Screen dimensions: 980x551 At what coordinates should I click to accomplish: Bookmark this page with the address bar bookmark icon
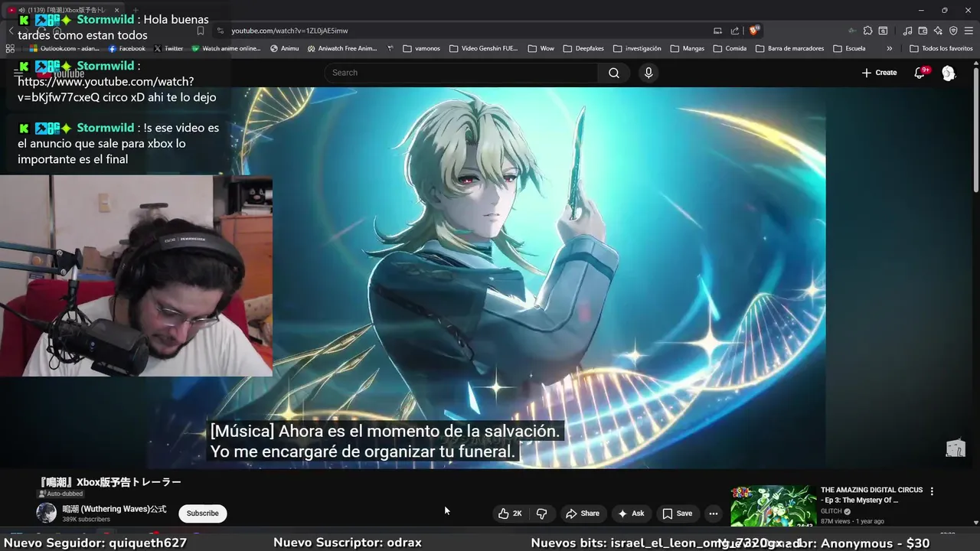(x=201, y=31)
